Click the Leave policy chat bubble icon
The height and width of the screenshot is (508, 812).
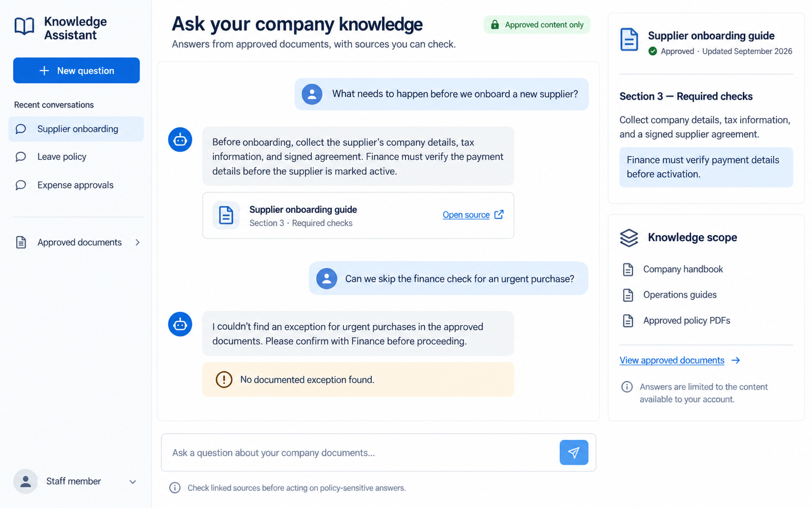(21, 157)
